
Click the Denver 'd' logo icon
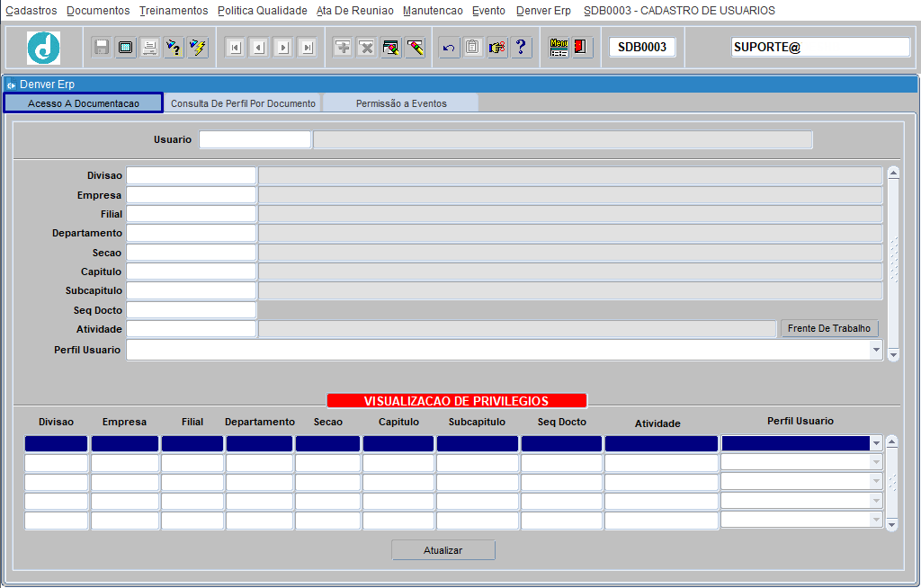click(43, 48)
